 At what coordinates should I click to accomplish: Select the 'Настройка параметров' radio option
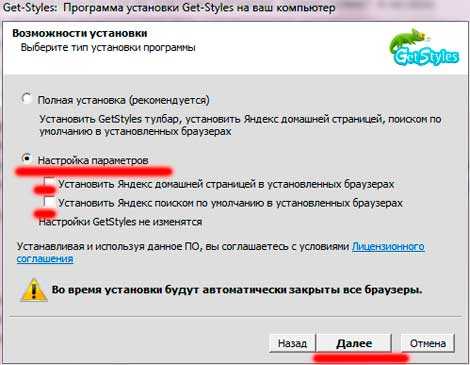27,158
